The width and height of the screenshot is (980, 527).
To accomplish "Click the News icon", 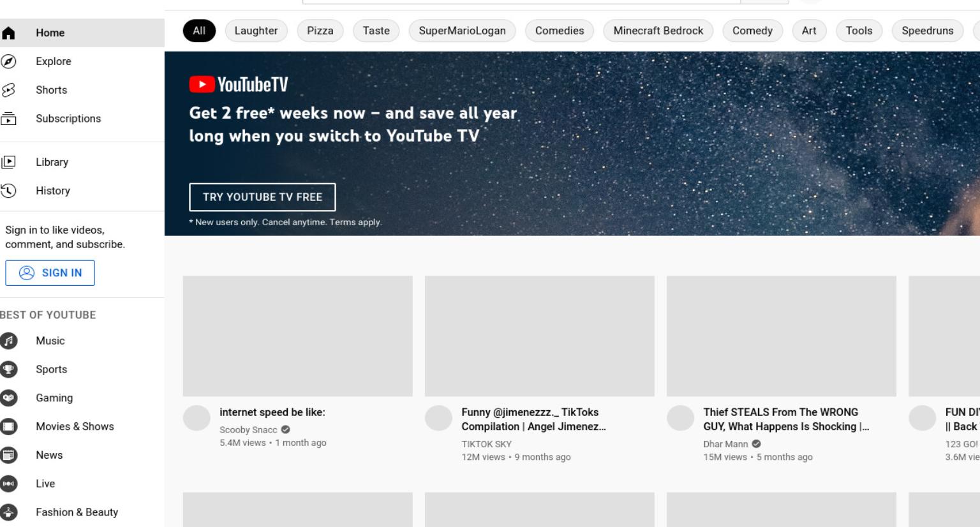I will point(8,455).
